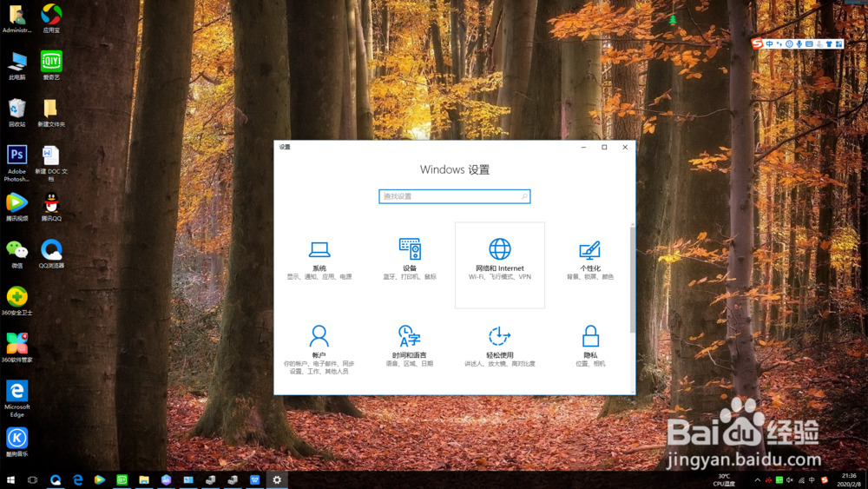This screenshot has width=868, height=489.
Task: Open the 系统 (System) settings category
Action: click(x=319, y=265)
